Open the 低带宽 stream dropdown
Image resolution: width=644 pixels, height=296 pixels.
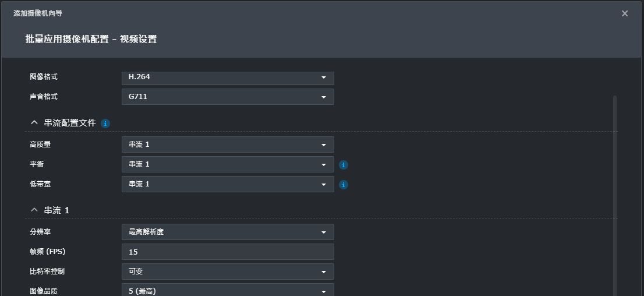(x=227, y=184)
